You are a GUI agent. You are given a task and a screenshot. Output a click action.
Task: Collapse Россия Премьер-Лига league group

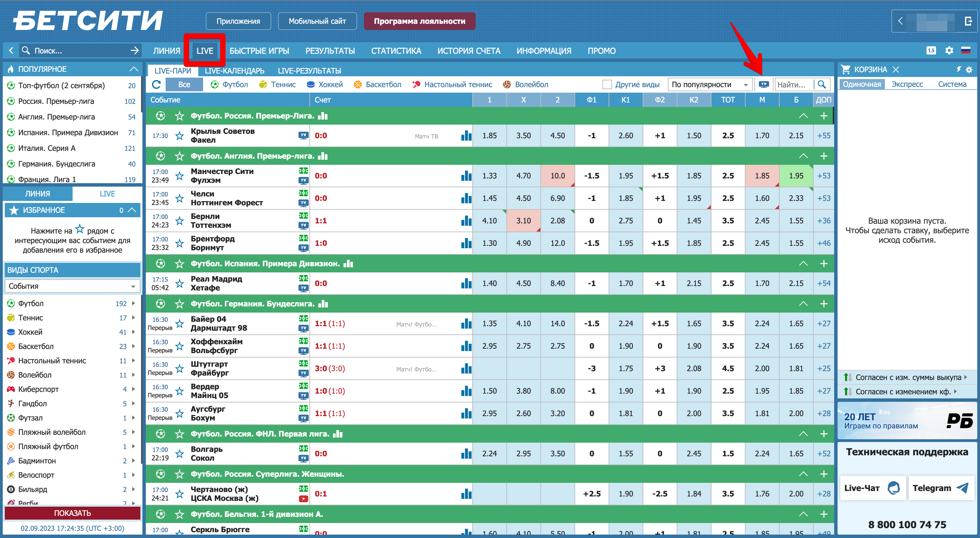coord(803,115)
